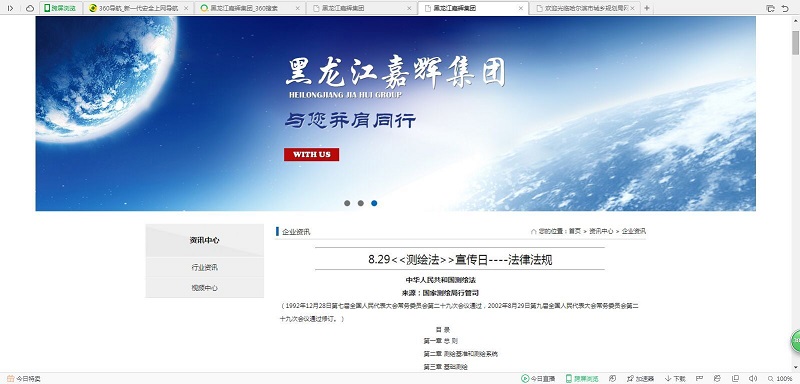Click the cloud sync icon in tab bar
This screenshot has height=384, width=800.
tap(30, 8)
